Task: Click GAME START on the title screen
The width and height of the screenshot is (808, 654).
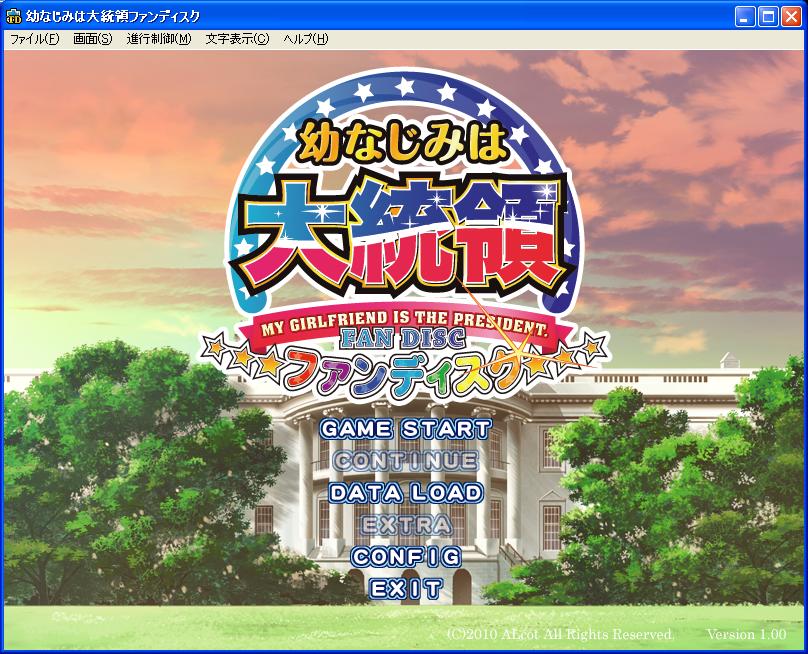Action: point(405,429)
